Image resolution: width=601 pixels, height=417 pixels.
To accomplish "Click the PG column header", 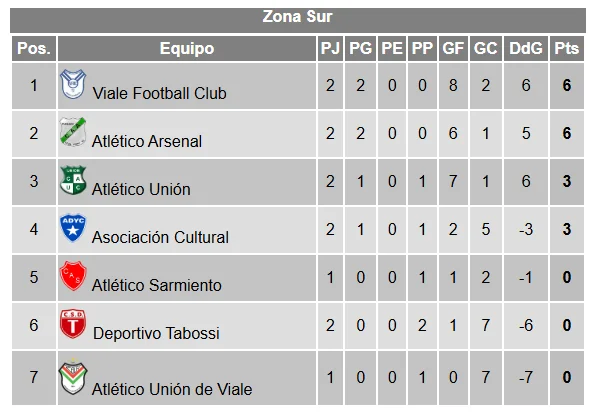I will click(360, 48).
